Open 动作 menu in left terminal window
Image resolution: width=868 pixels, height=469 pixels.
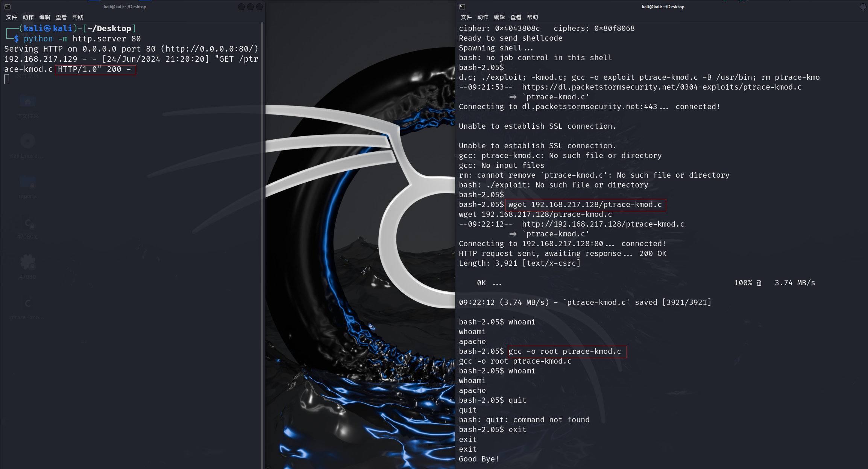pos(28,17)
